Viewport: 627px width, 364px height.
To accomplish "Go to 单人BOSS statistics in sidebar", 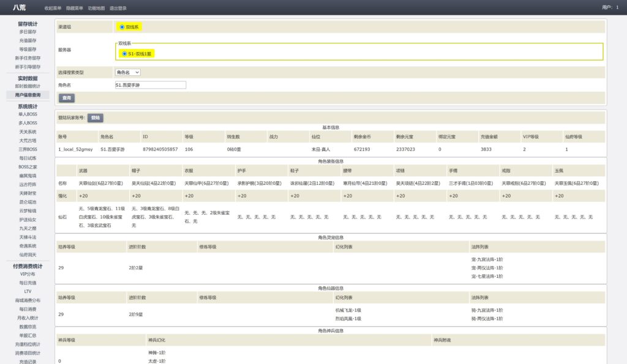I will pyautogui.click(x=28, y=114).
